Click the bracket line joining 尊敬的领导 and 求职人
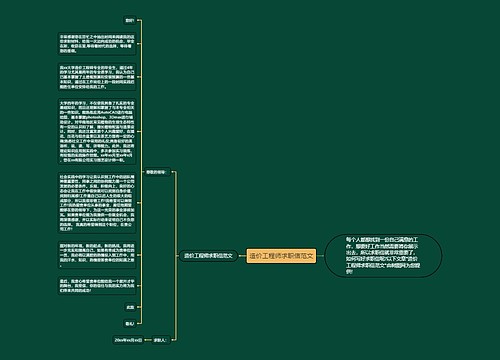The image size is (500, 360). pyautogui.click(x=176, y=256)
